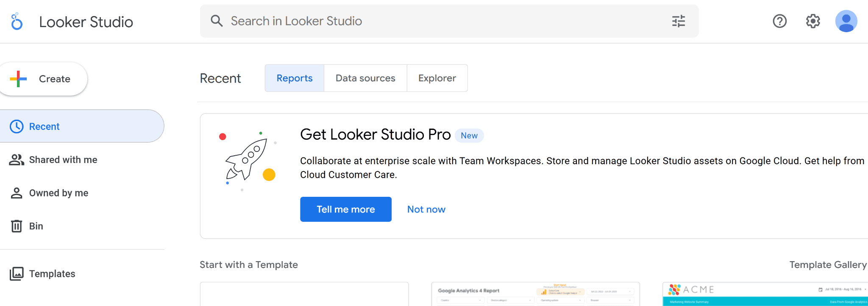868x306 pixels.
Task: Open Owned by me in sidebar
Action: pos(81,193)
